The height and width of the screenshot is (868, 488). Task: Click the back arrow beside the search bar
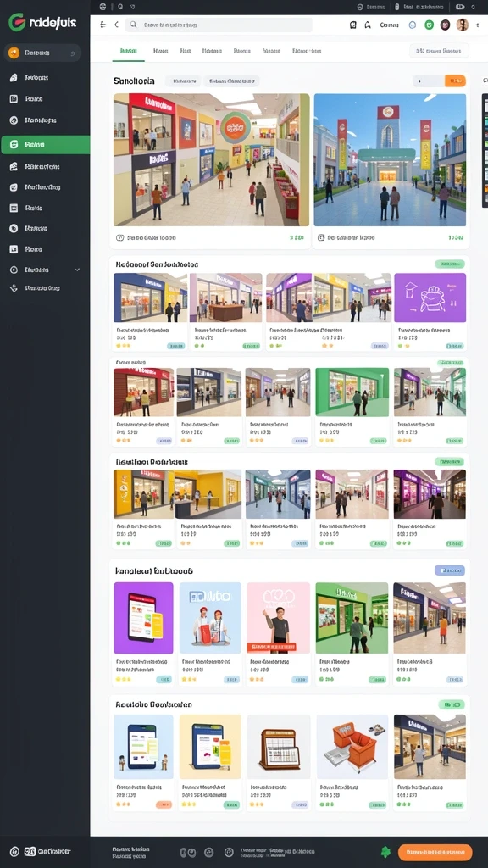click(x=116, y=25)
